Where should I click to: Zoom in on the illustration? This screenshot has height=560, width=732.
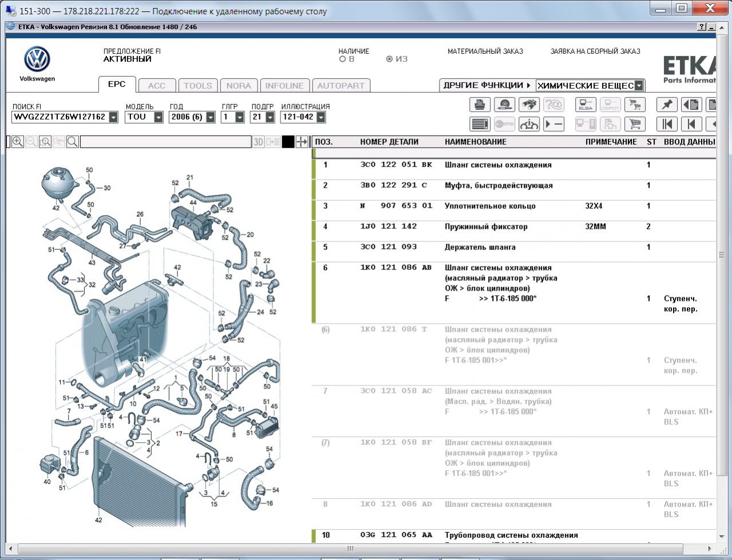[18, 142]
